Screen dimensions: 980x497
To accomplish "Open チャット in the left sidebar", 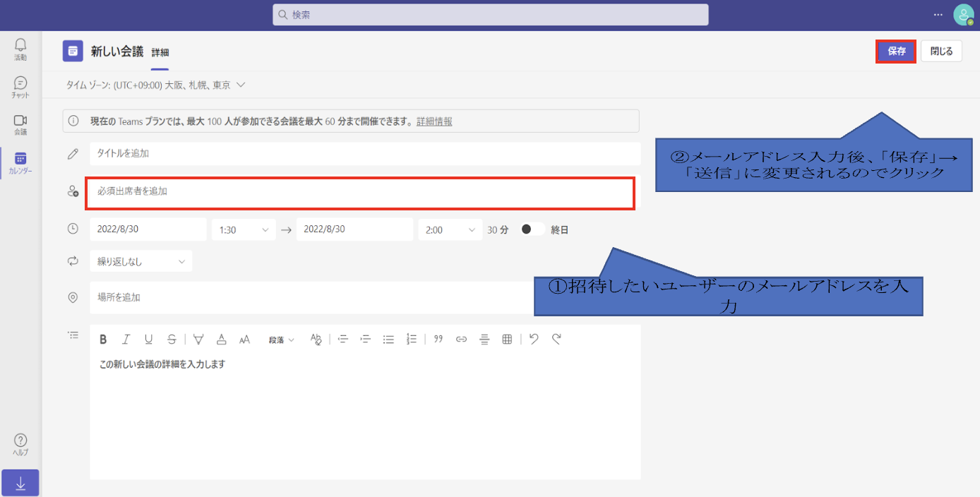I will (20, 88).
